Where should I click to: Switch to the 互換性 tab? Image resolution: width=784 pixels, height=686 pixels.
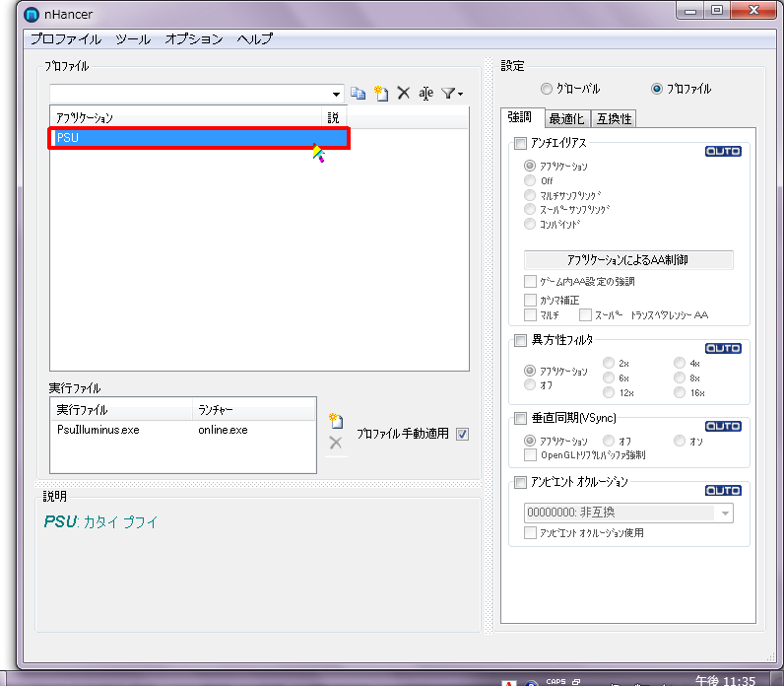click(614, 118)
